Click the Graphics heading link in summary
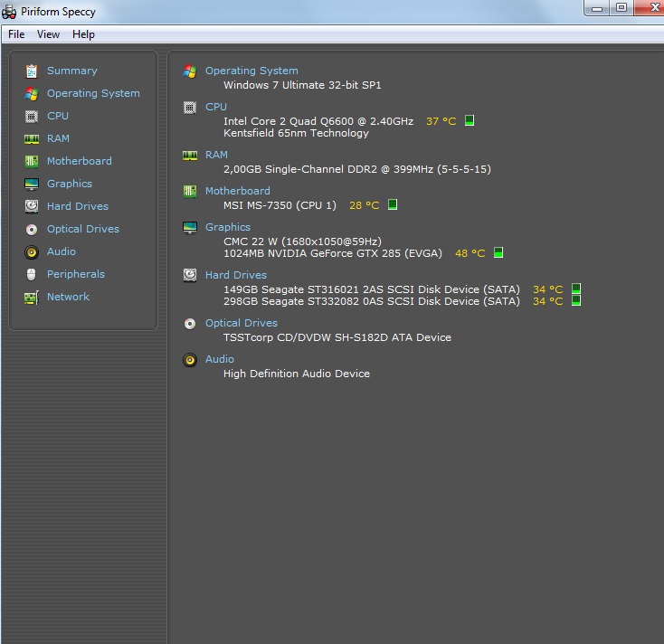 (x=228, y=227)
